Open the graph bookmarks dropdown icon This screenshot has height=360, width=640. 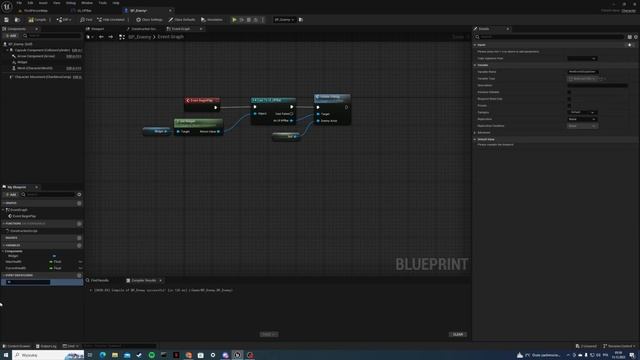[89, 37]
